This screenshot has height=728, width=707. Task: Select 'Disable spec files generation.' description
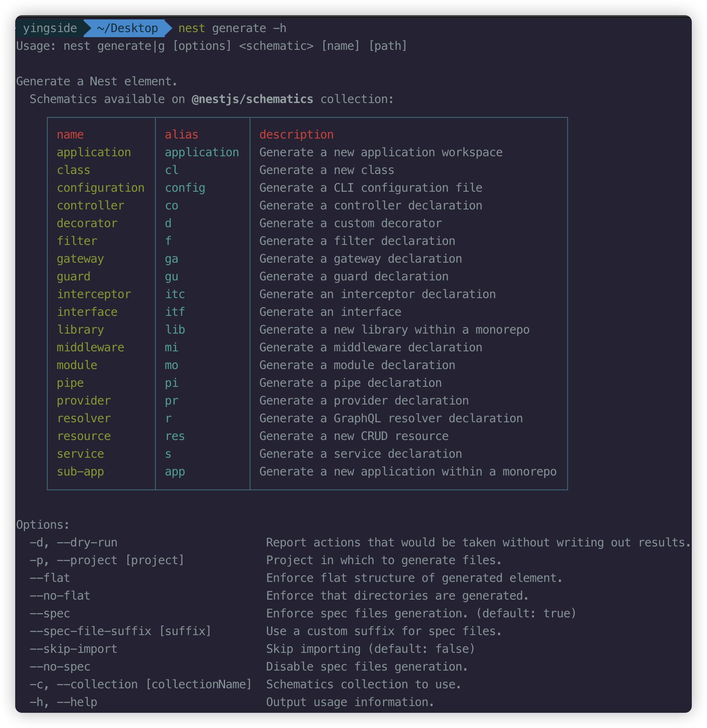tap(367, 667)
